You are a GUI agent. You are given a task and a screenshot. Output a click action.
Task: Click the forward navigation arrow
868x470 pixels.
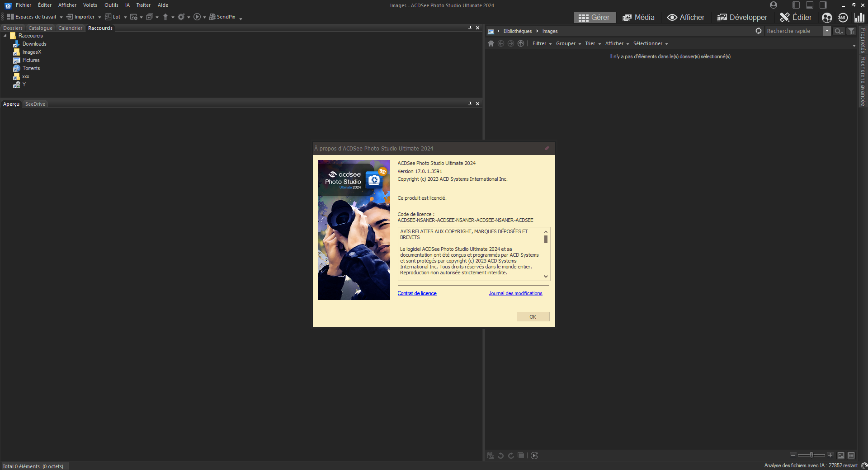click(x=511, y=43)
